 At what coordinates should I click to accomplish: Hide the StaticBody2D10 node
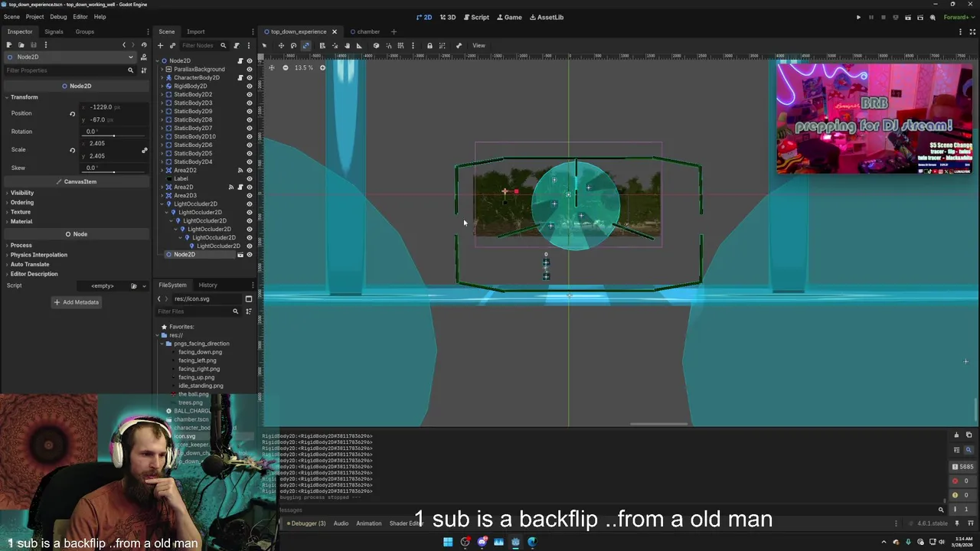click(249, 136)
